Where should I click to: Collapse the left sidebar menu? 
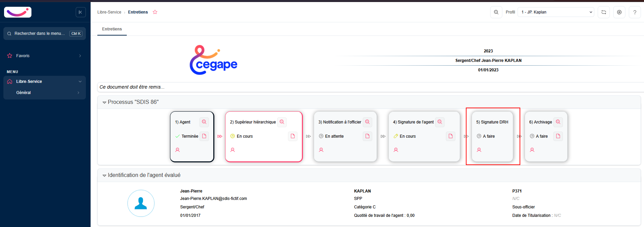point(80,12)
